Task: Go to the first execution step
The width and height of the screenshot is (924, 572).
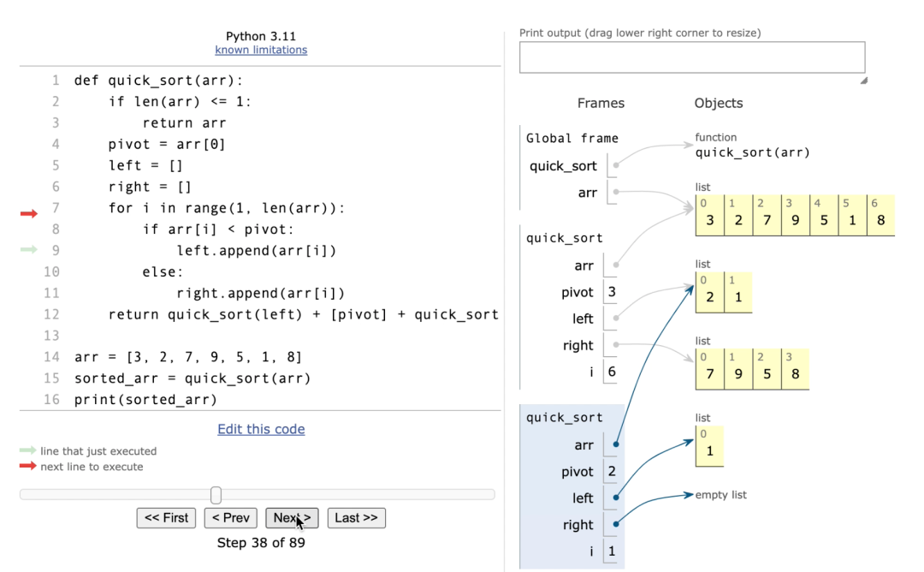Action: pyautogui.click(x=166, y=518)
